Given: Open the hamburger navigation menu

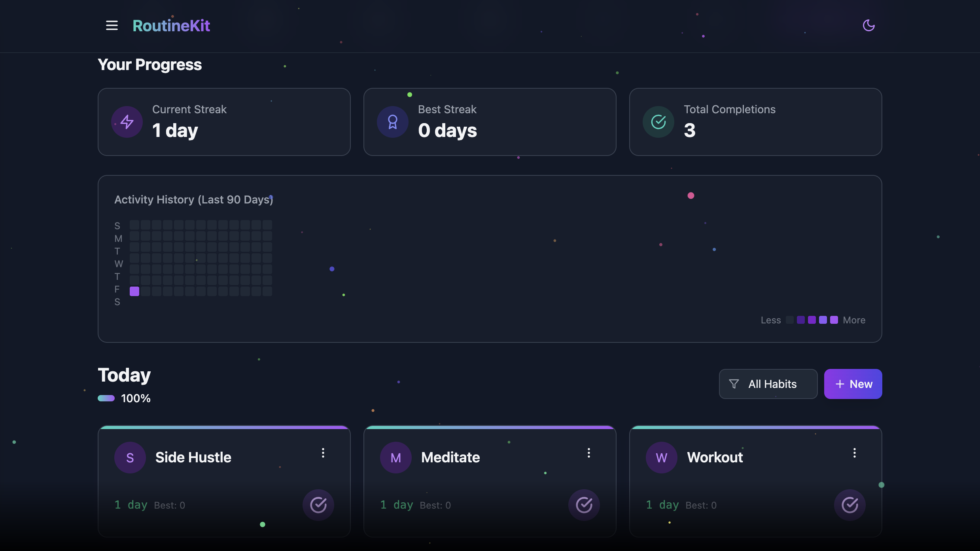Looking at the screenshot, I should pos(112,26).
